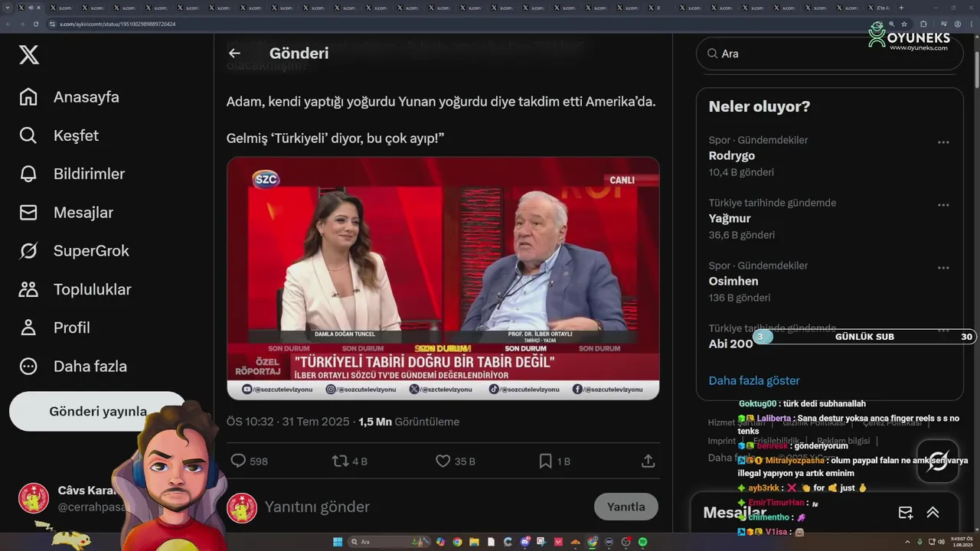Open more options for Osimhen trend
980x551 pixels.
click(943, 268)
